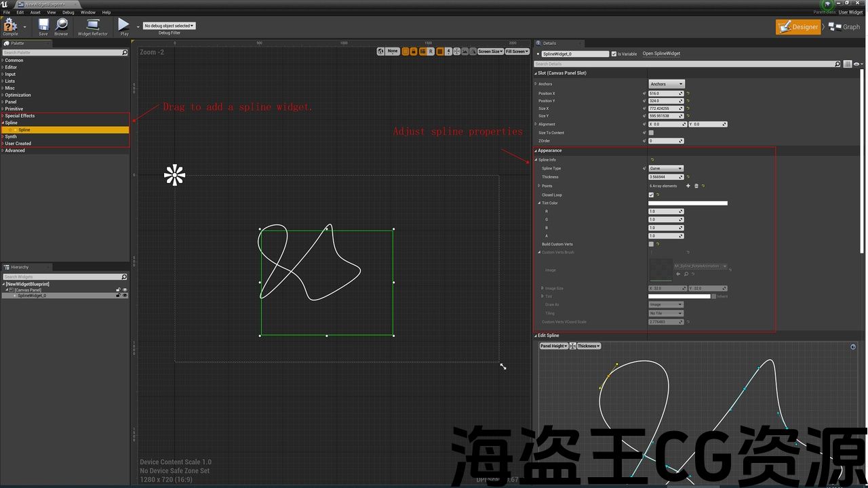
Task: Delete all Points array elements
Action: coord(696,186)
